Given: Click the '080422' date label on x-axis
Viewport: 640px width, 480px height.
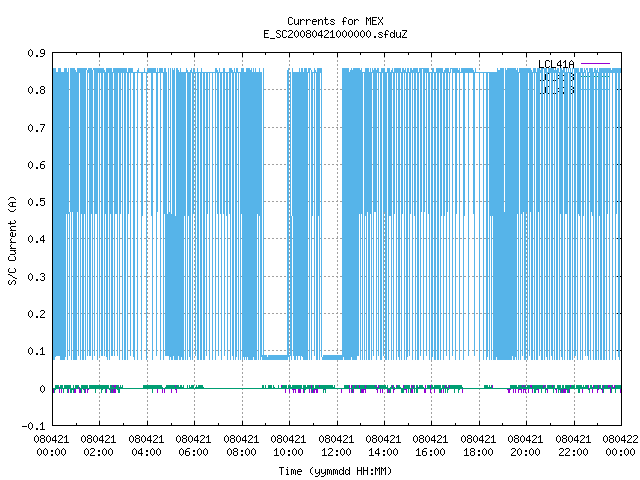Looking at the screenshot, I should (620, 439).
